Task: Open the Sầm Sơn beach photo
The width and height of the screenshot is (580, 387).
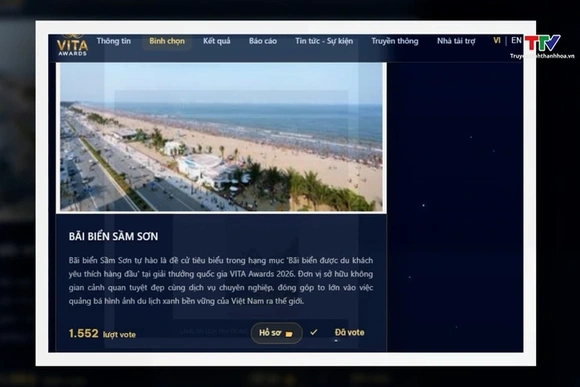Action: tap(221, 137)
